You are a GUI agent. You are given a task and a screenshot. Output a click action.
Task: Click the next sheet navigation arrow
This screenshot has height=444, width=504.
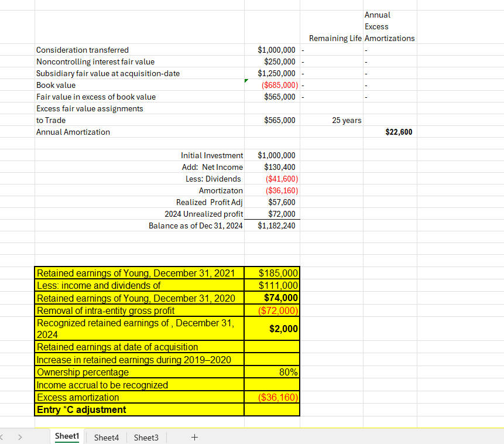[x=20, y=437]
